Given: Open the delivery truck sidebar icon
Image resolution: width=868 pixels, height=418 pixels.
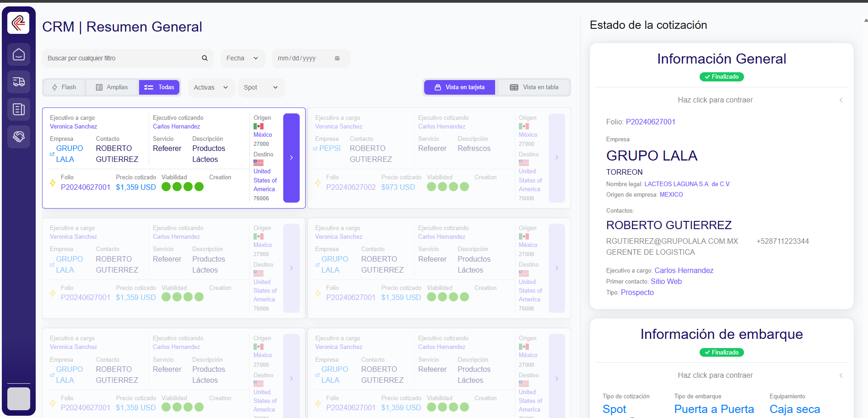Looking at the screenshot, I should (x=19, y=82).
